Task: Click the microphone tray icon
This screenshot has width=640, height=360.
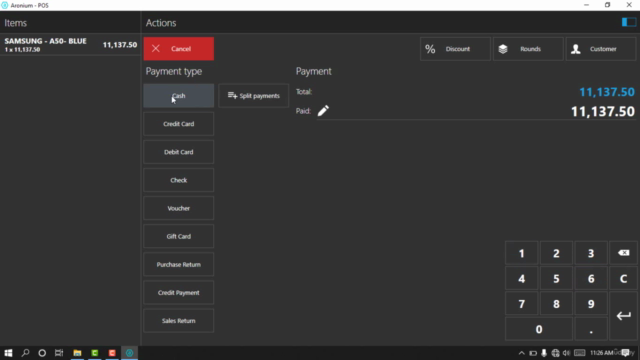Action: [544, 353]
